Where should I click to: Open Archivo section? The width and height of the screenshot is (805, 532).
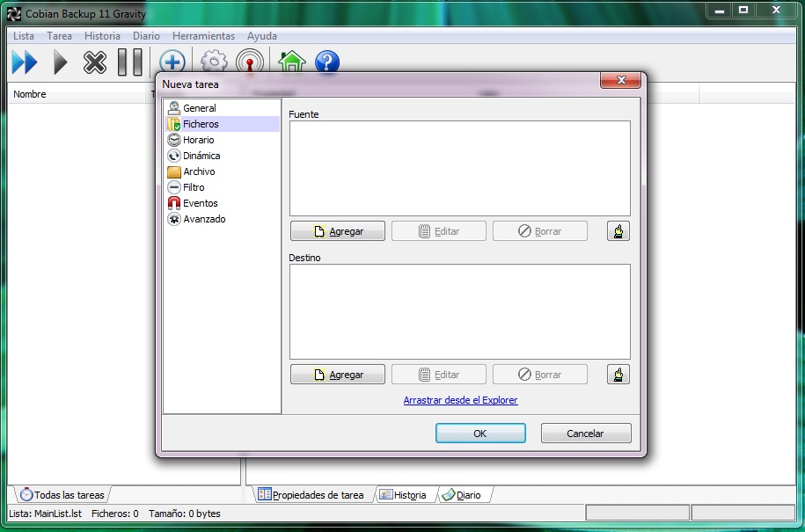click(223, 171)
